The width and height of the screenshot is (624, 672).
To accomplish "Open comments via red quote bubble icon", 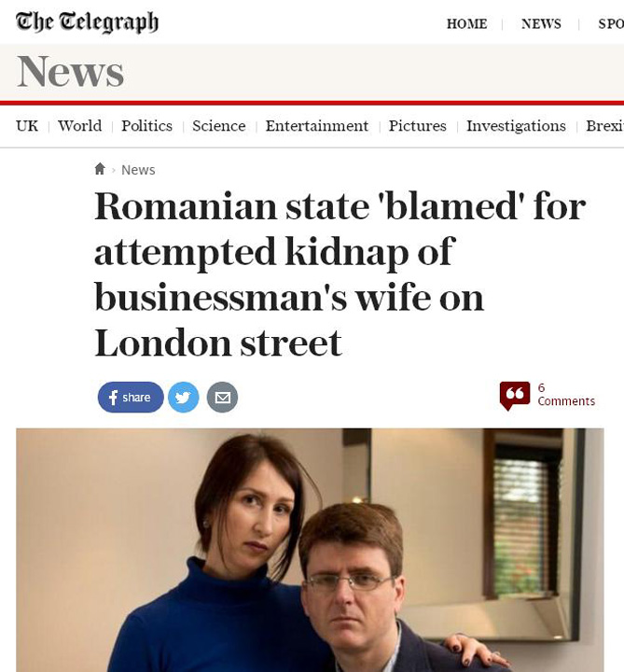I will 515,396.
